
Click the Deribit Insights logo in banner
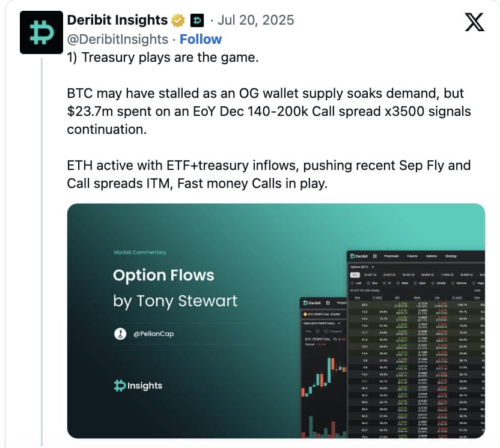[138, 385]
